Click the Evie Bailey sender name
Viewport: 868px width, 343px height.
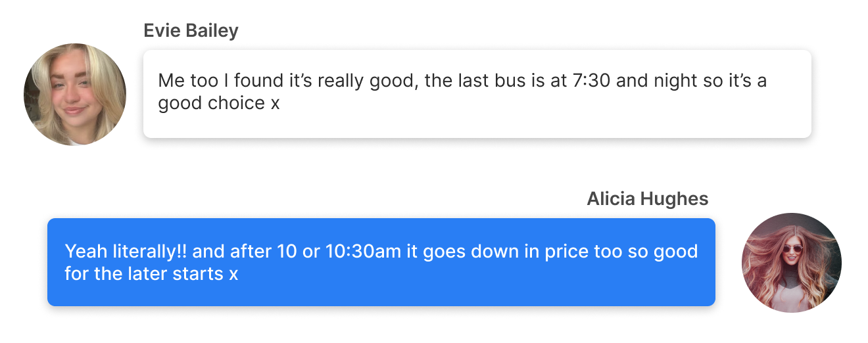coord(191,30)
